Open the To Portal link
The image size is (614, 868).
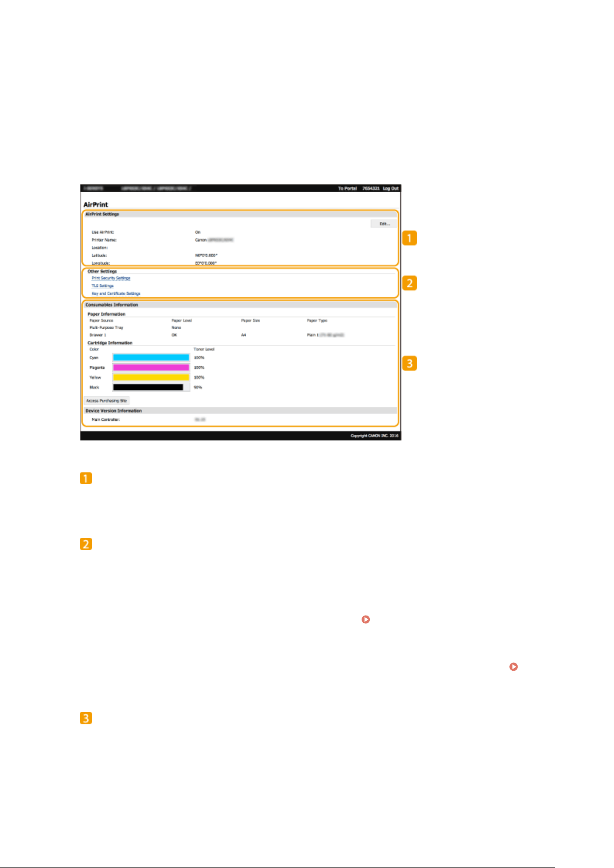(347, 189)
